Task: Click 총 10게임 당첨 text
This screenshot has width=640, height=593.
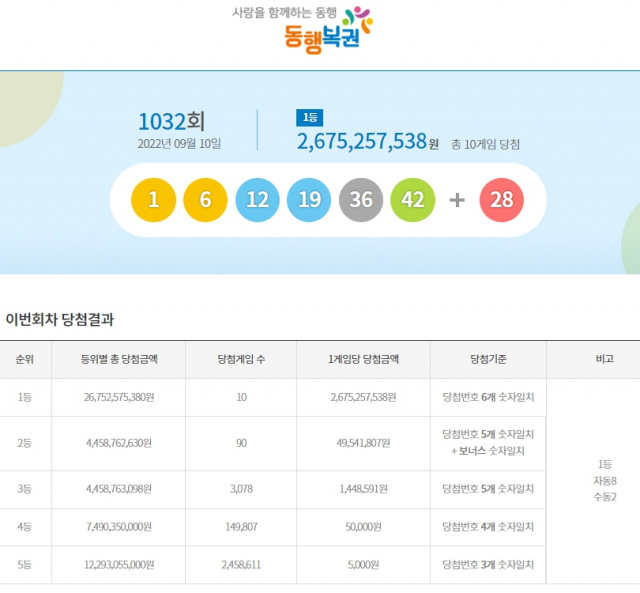Action: coord(485,144)
